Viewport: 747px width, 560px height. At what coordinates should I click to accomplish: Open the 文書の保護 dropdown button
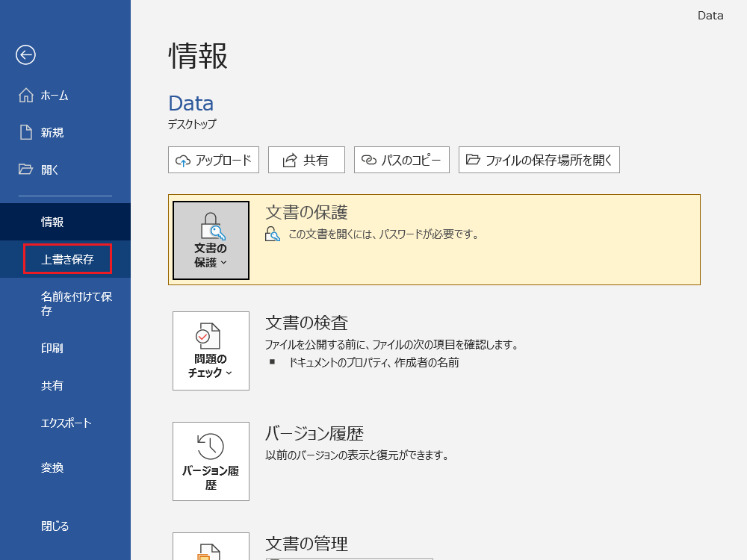211,240
